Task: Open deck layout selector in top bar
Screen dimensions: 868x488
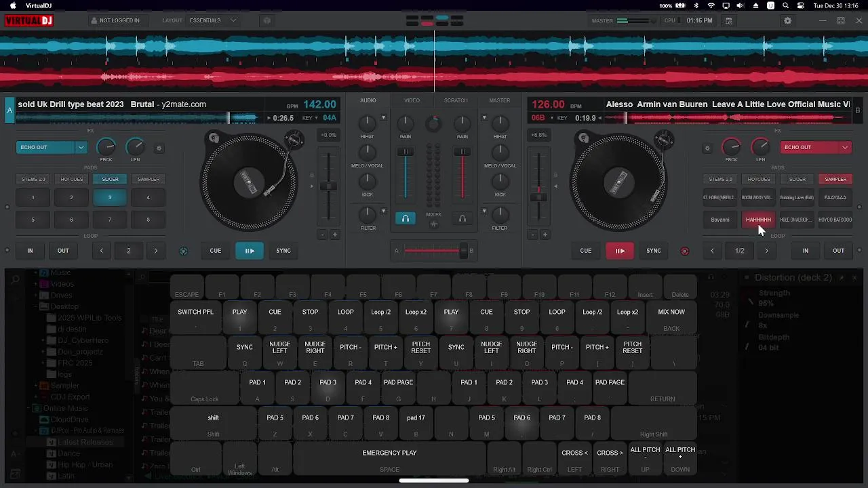Action: click(434, 20)
